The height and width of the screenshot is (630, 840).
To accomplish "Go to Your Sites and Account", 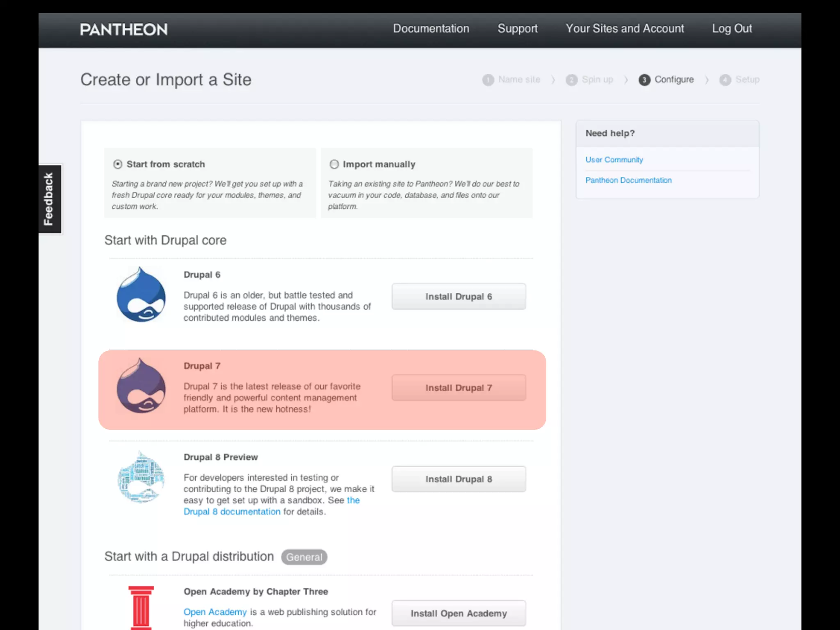I will pos(625,28).
